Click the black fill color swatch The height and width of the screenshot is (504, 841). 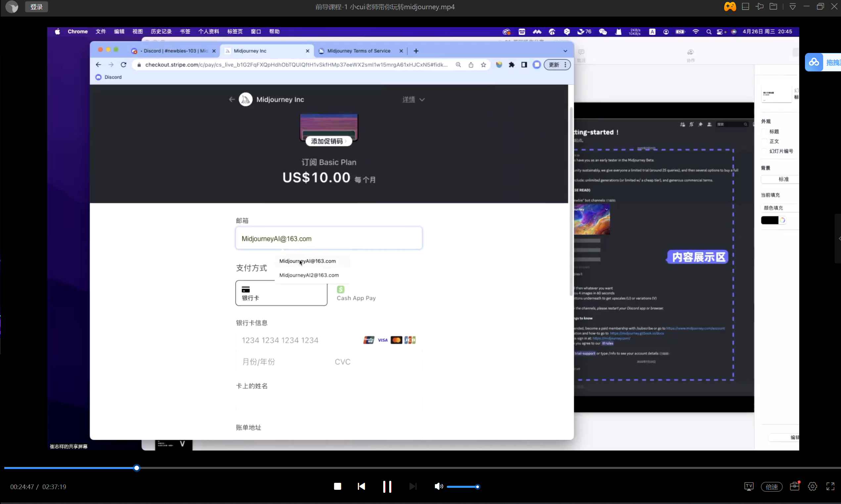(769, 220)
